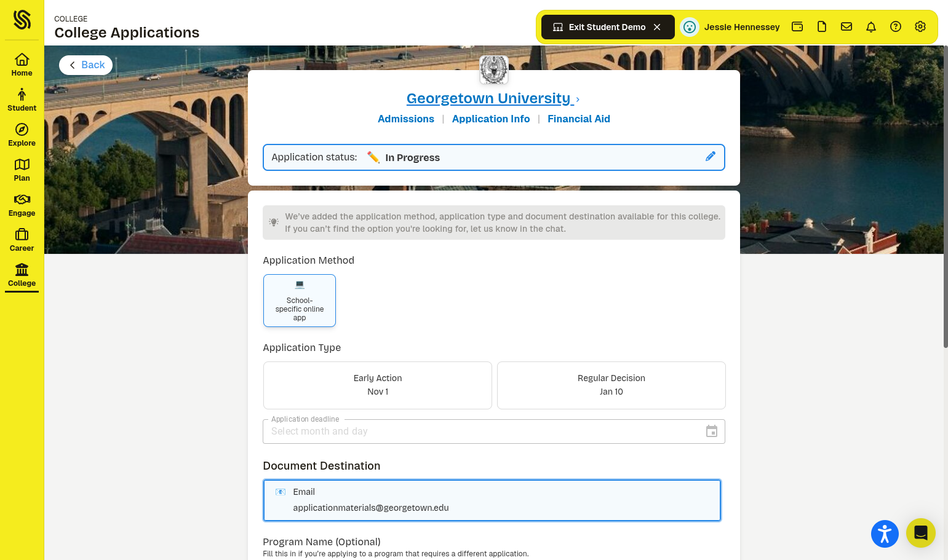The height and width of the screenshot is (560, 948).
Task: Click the page vertical scrollbar
Action: pos(946,197)
